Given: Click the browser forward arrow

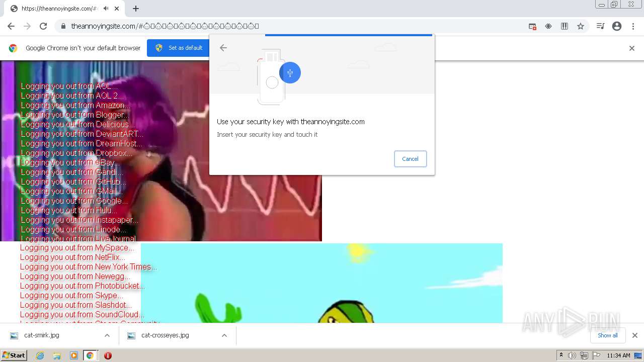Looking at the screenshot, I should 27,26.
